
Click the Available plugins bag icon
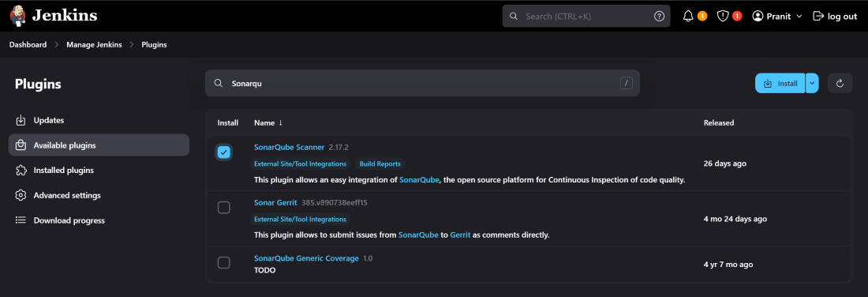click(x=21, y=145)
